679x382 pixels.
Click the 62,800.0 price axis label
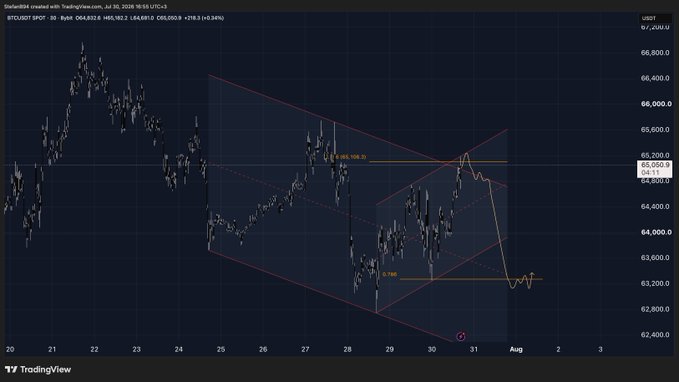655,309
